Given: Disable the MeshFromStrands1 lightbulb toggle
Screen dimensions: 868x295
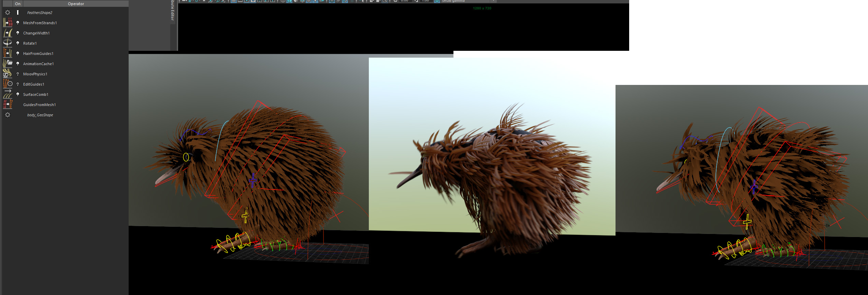Looking at the screenshot, I should coord(18,23).
